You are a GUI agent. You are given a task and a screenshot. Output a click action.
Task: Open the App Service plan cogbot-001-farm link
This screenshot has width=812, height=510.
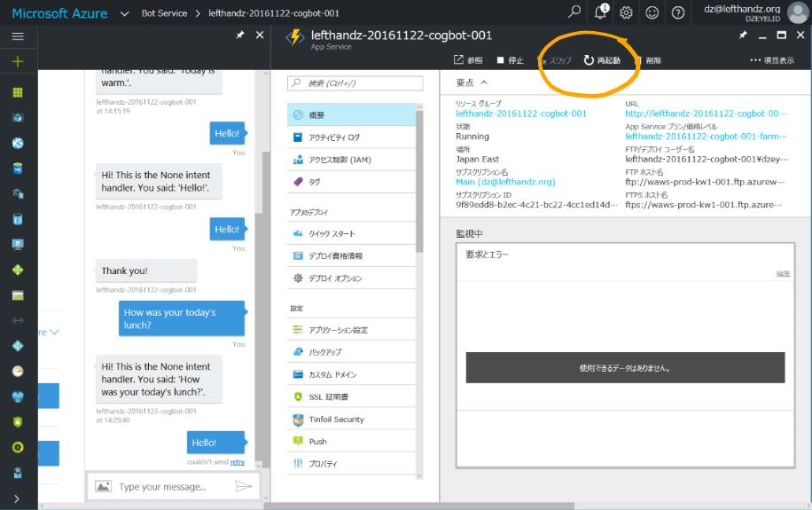pos(706,137)
